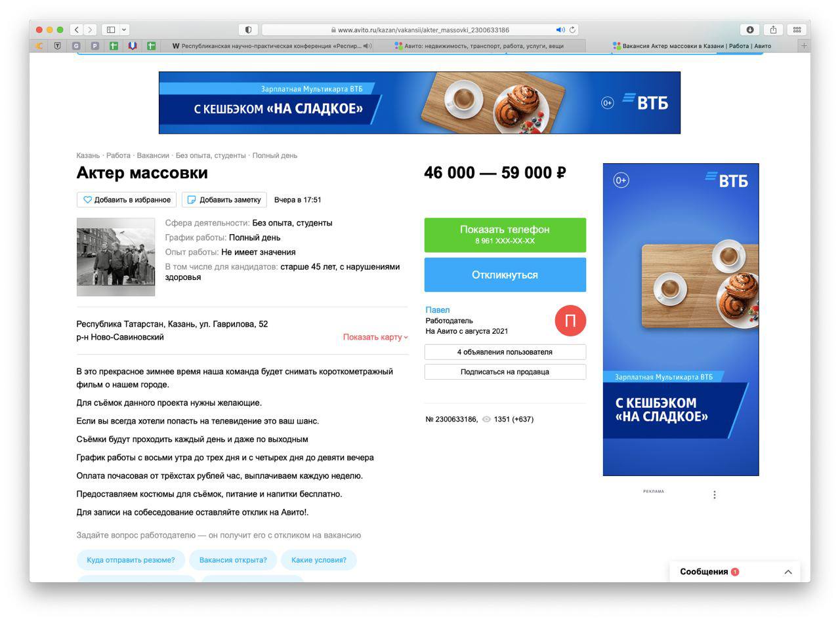Click the posting time Вчера в 17:51
This screenshot has height=621, width=840.
tap(298, 200)
